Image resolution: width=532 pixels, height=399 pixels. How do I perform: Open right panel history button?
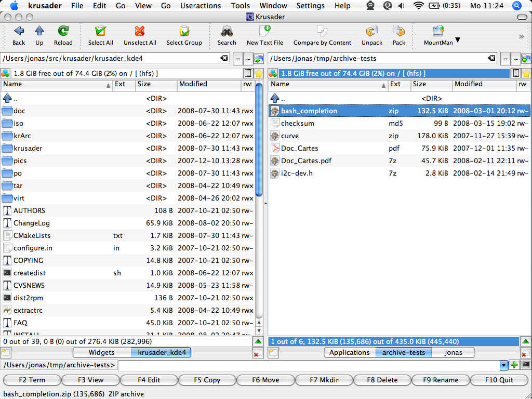click(x=516, y=73)
